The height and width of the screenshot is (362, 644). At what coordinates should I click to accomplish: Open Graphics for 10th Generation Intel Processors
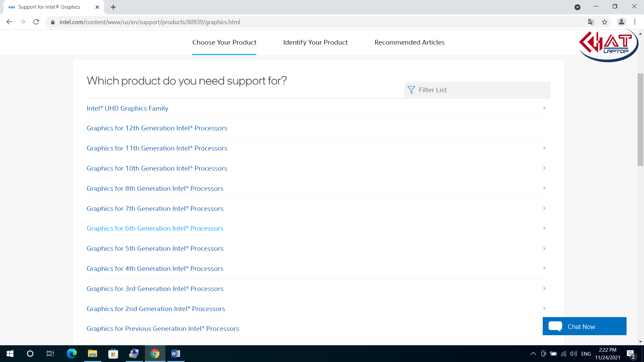(157, 168)
